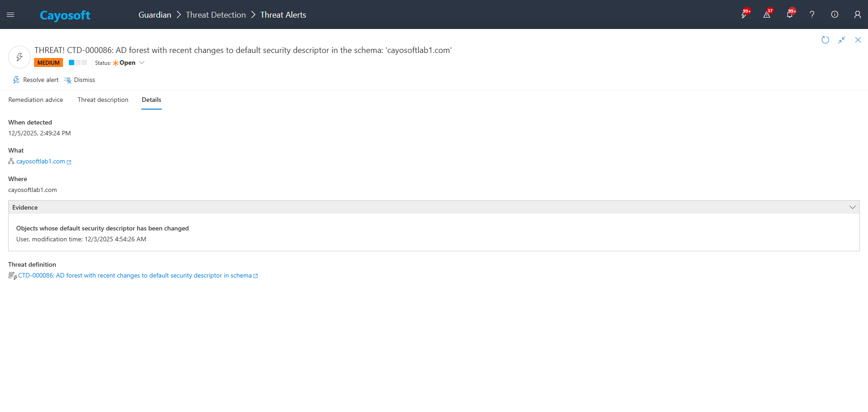Open the warning triangle notifications
This screenshot has width=868, height=412.
click(x=767, y=14)
